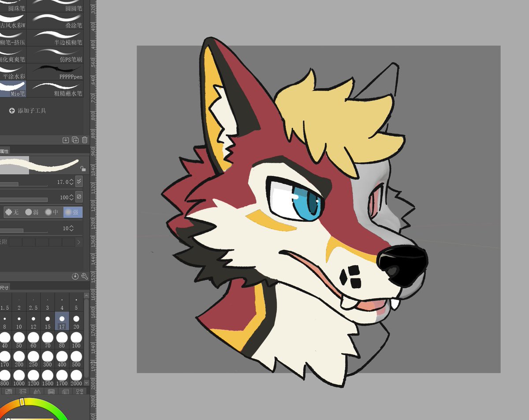This screenshot has height=420, width=529.
Task: Set anti-aliasing to 强 (strong)
Action: (73, 212)
